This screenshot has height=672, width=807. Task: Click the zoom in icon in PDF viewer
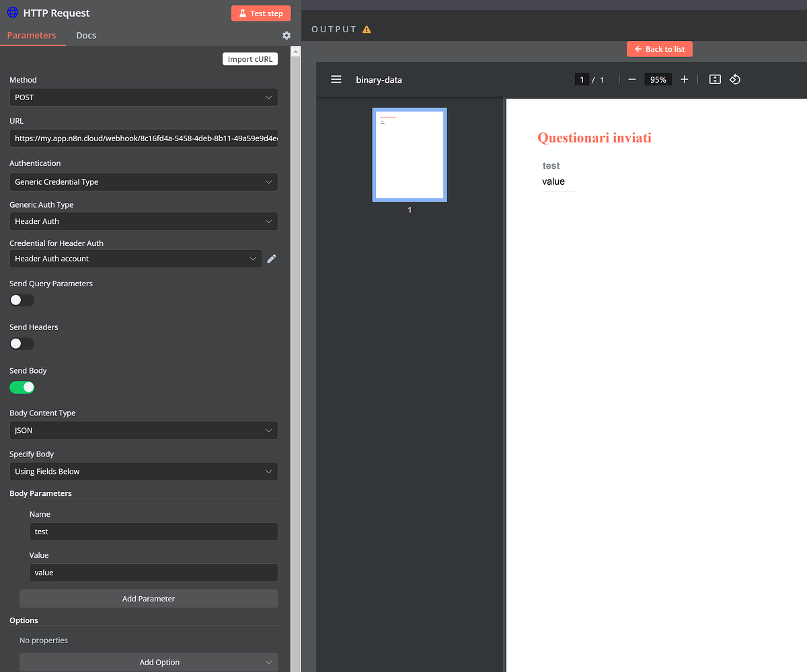pos(684,79)
